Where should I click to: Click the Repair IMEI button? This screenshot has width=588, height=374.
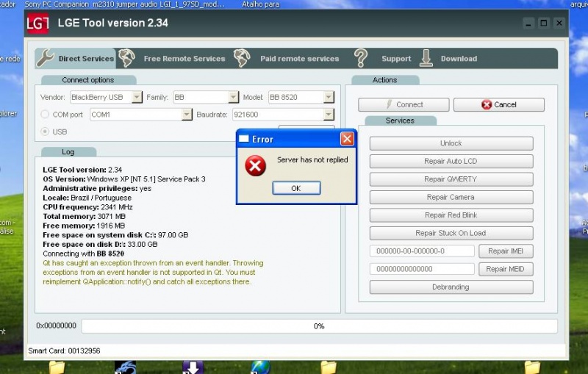(506, 251)
